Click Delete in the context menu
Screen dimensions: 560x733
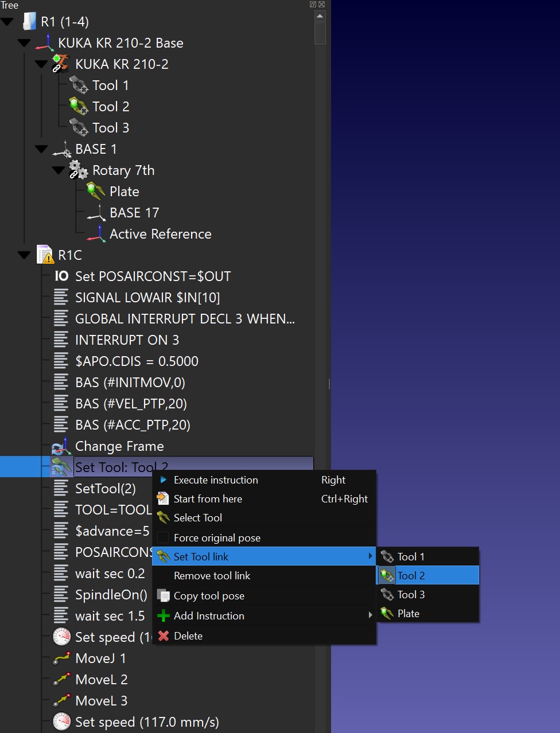(x=188, y=635)
